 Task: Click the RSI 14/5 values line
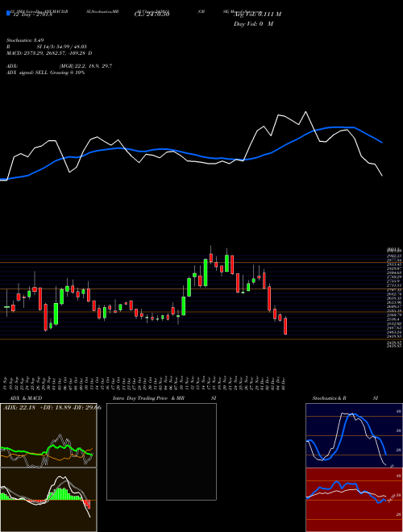(x=48, y=47)
